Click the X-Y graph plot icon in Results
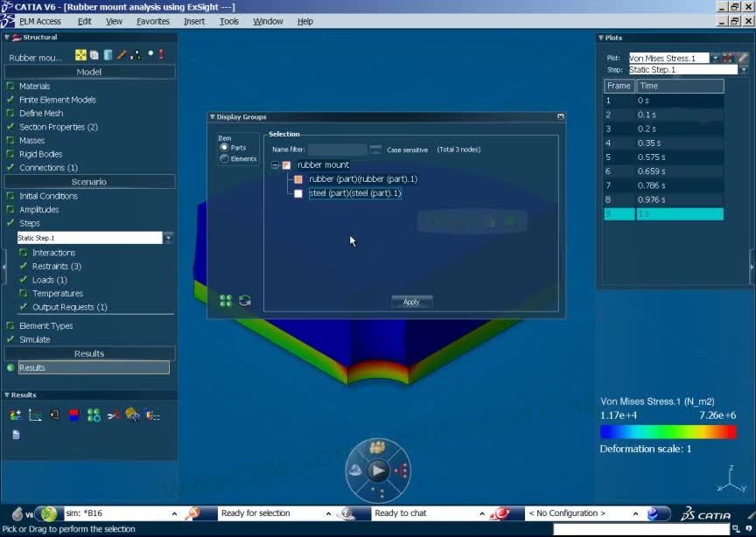756x537 pixels. pos(35,415)
